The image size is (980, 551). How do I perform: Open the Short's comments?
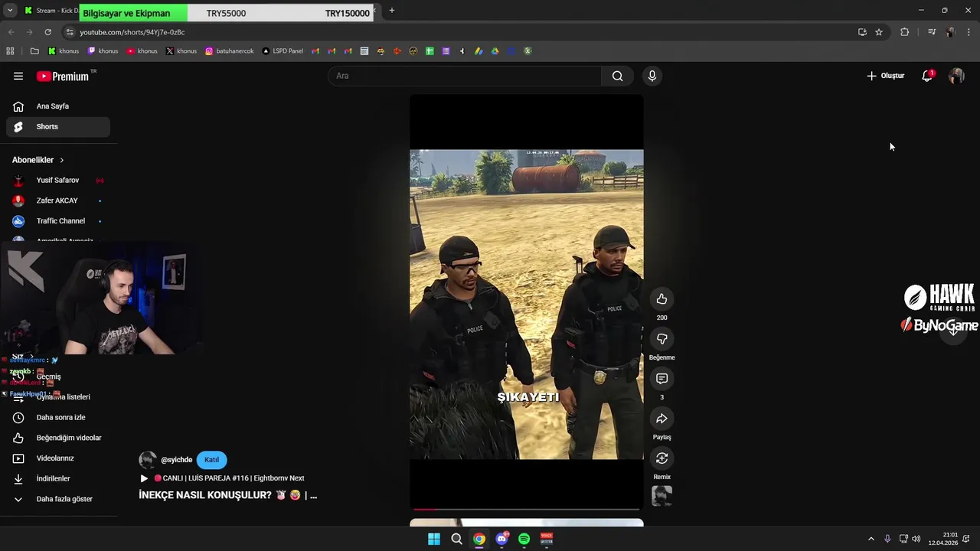[661, 379]
